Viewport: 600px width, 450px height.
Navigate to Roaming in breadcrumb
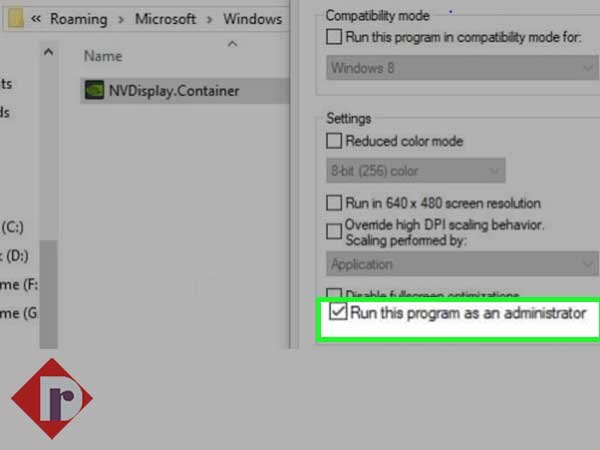tap(79, 19)
